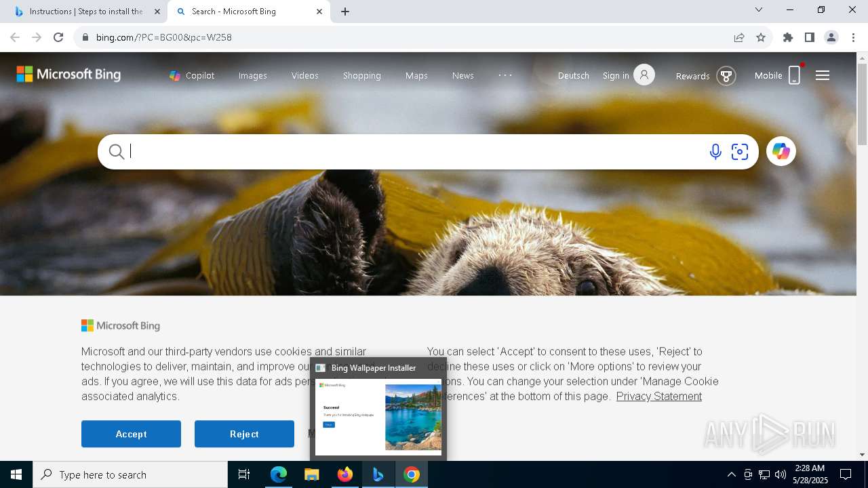Start voice search with microphone icon
Screen dimensions: 868x488
(x=715, y=152)
